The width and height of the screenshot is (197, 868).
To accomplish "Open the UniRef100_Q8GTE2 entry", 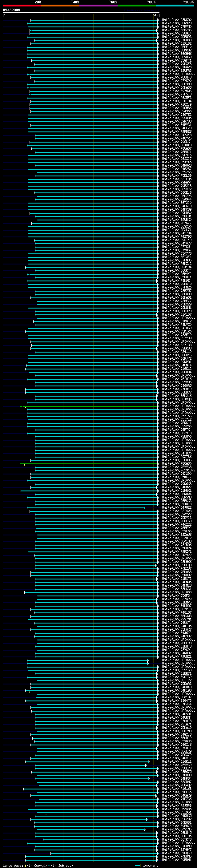I will pyautogui.click(x=176, y=115).
